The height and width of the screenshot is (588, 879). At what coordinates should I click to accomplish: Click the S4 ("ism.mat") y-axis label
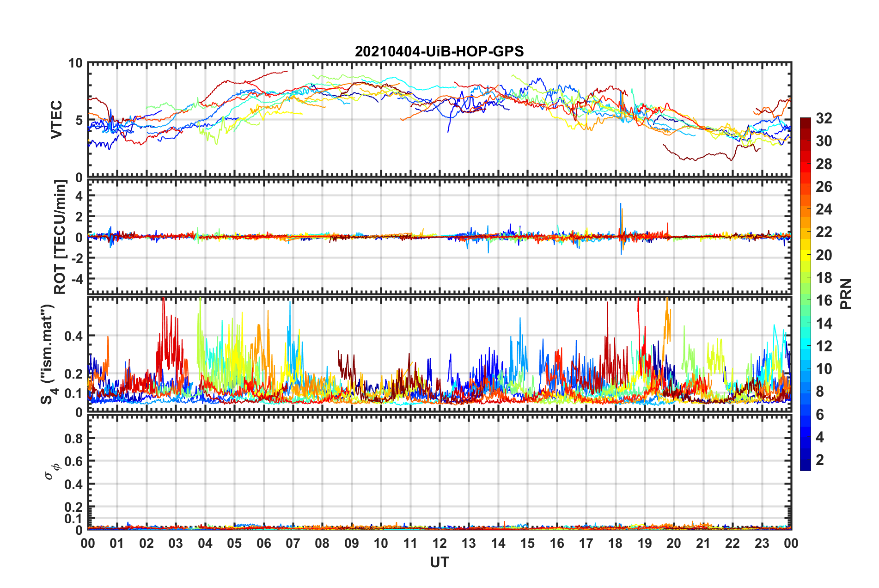(49, 354)
